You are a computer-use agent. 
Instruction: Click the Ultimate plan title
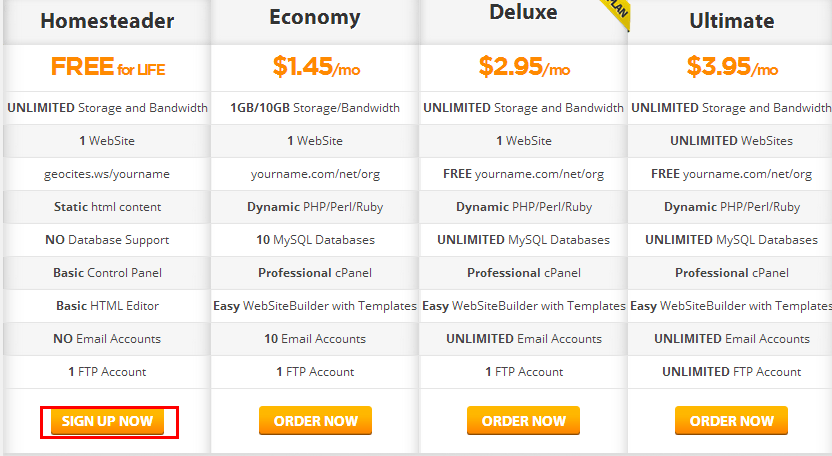[731, 20]
